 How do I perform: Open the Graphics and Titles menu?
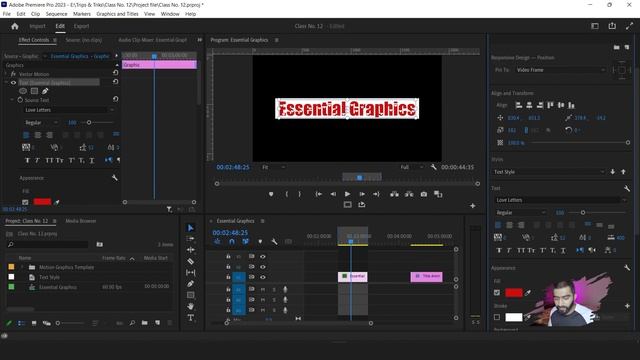click(117, 14)
